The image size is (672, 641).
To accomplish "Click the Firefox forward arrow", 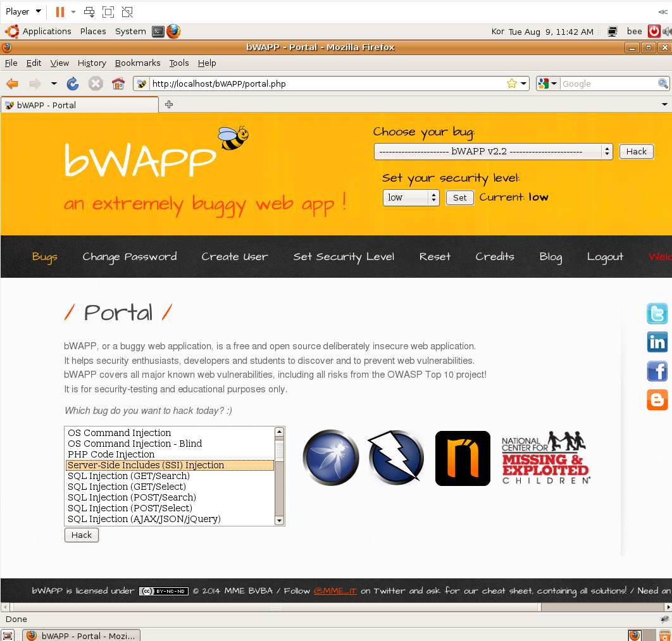I will point(35,84).
